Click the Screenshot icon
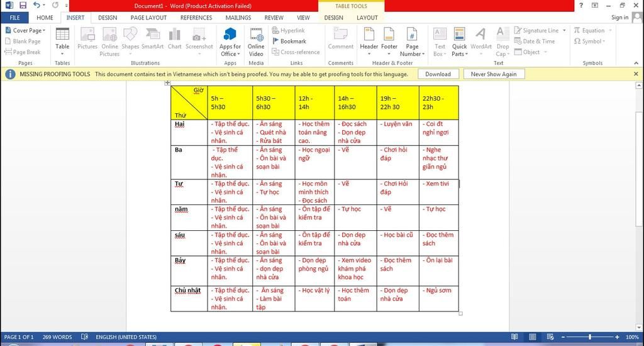 coord(199,41)
